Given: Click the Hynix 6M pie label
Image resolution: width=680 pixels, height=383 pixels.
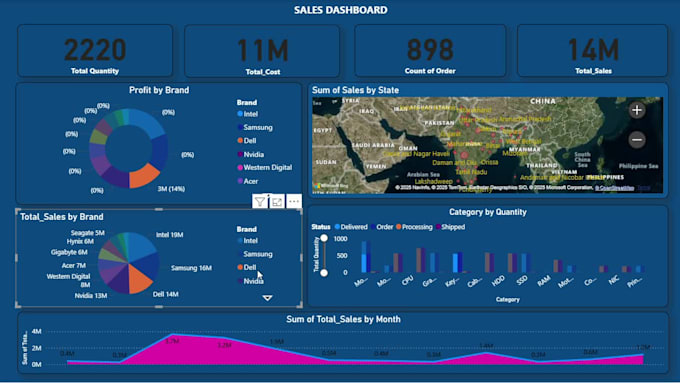Looking at the screenshot, I should pos(80,241).
